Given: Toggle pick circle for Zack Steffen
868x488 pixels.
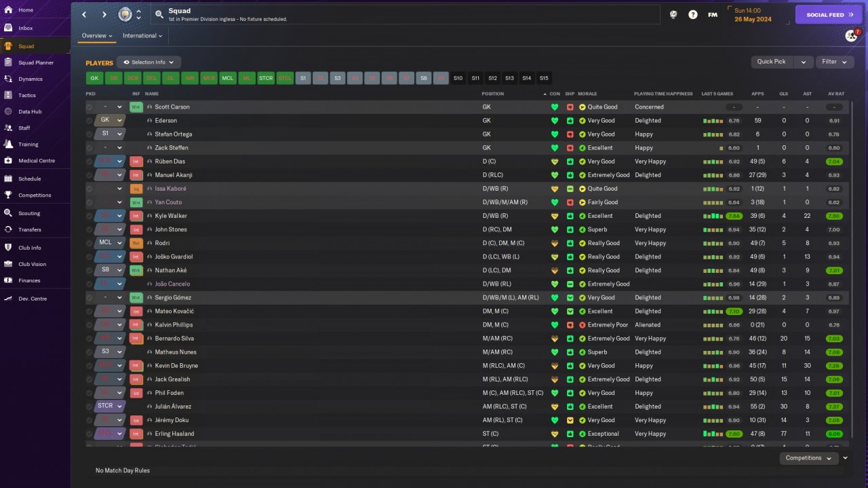Looking at the screenshot, I should [x=90, y=148].
